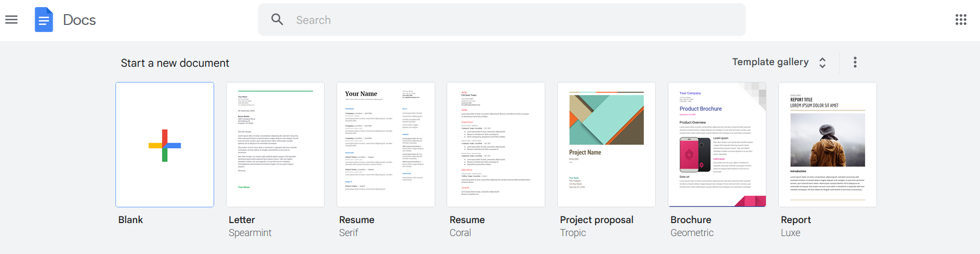980x254 pixels.
Task: Open the Letter Spearmint template
Action: click(x=275, y=145)
